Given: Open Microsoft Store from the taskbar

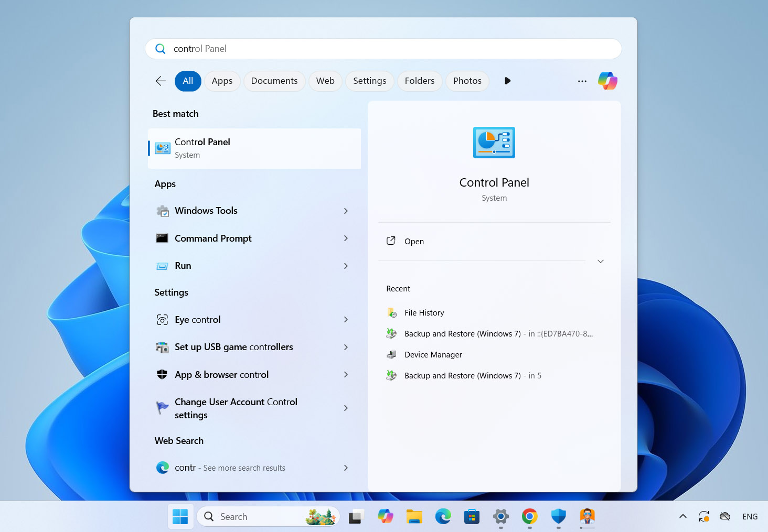Looking at the screenshot, I should coord(472,517).
